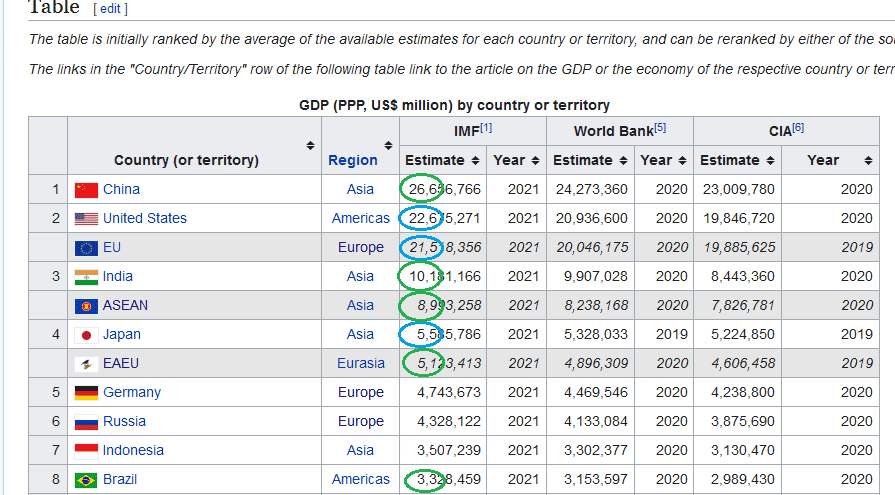Open the Japan country link
Screen dimensions: 895x495
[x=122, y=334]
